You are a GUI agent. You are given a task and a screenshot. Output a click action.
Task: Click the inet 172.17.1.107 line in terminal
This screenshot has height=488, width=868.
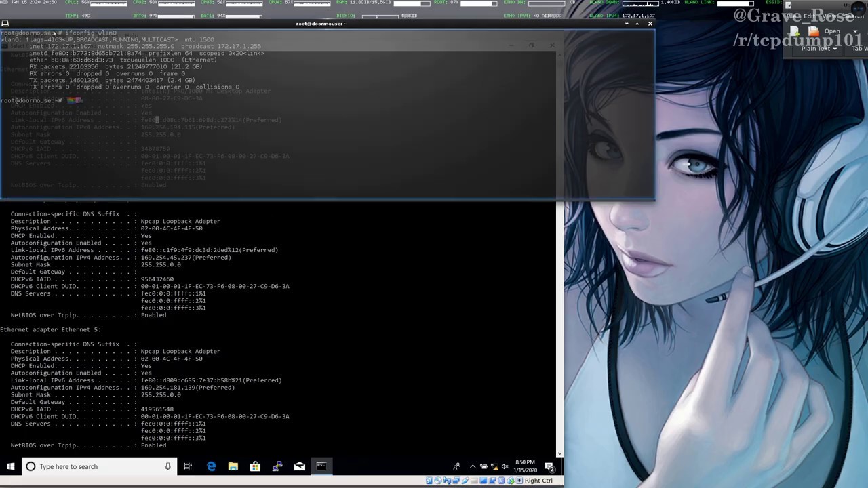pos(144,46)
